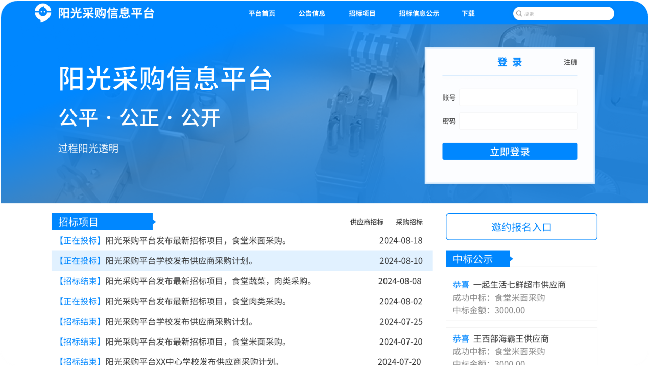Focus the top search box
This screenshot has width=651, height=367.
coord(563,13)
